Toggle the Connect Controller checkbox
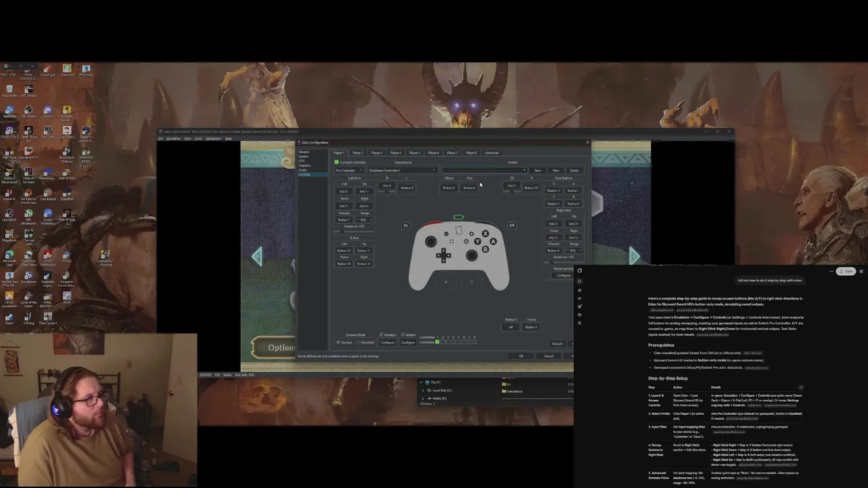 336,163
